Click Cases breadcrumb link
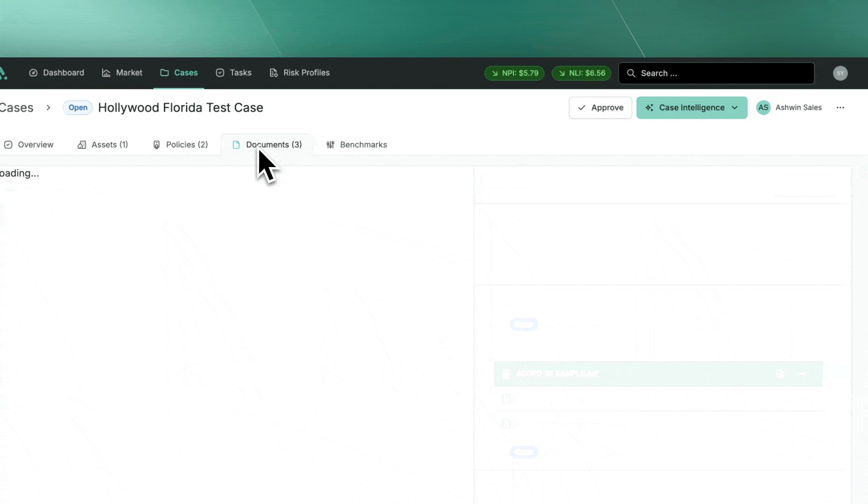868x504 pixels. point(17,108)
